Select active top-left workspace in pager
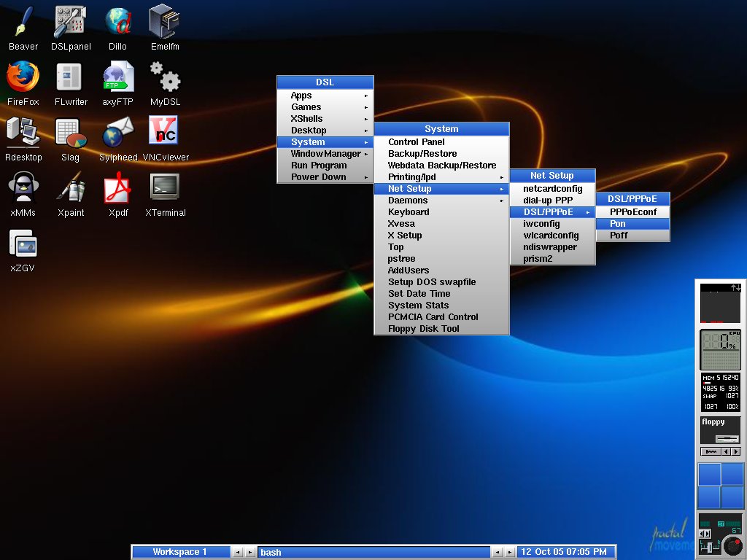 pyautogui.click(x=709, y=474)
